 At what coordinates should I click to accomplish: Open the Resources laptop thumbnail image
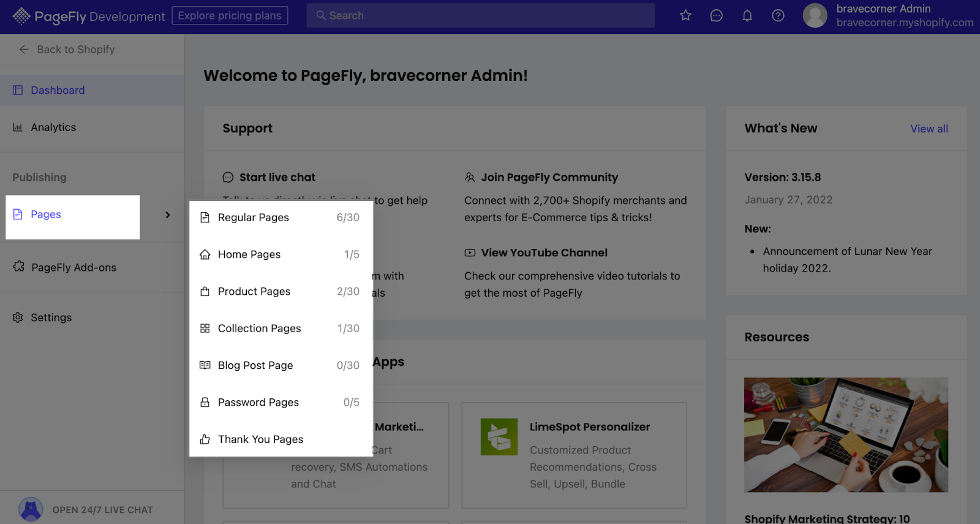[x=846, y=435]
